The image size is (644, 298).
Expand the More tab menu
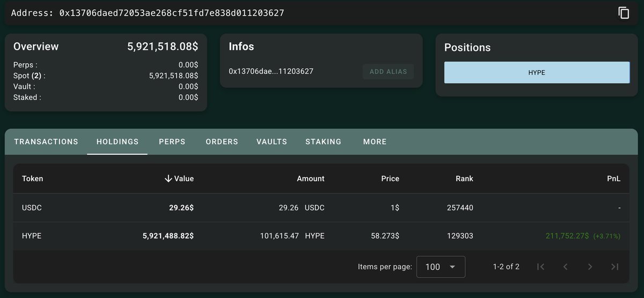point(375,141)
